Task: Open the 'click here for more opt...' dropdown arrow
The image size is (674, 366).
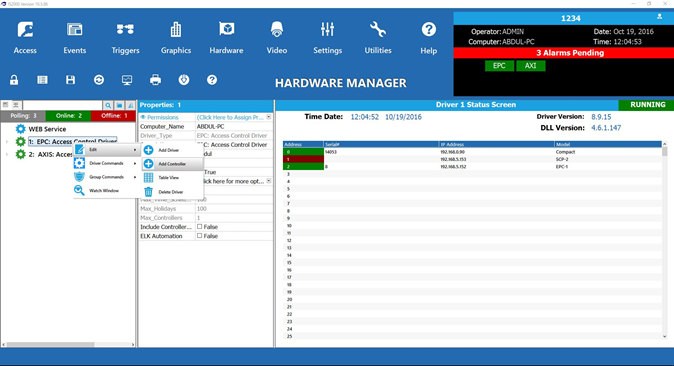Action: pyautogui.click(x=269, y=181)
